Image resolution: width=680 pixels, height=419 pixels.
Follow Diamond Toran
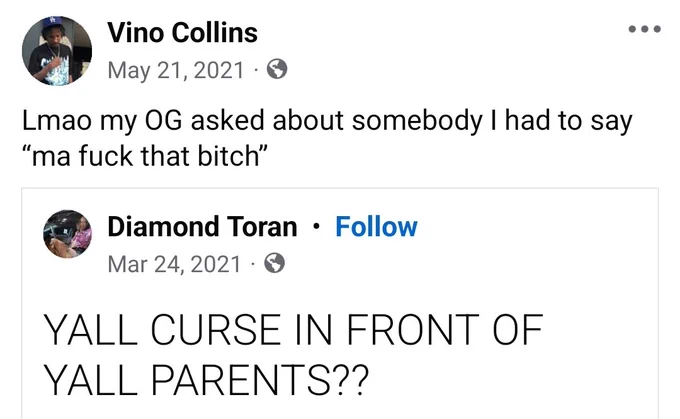click(376, 227)
